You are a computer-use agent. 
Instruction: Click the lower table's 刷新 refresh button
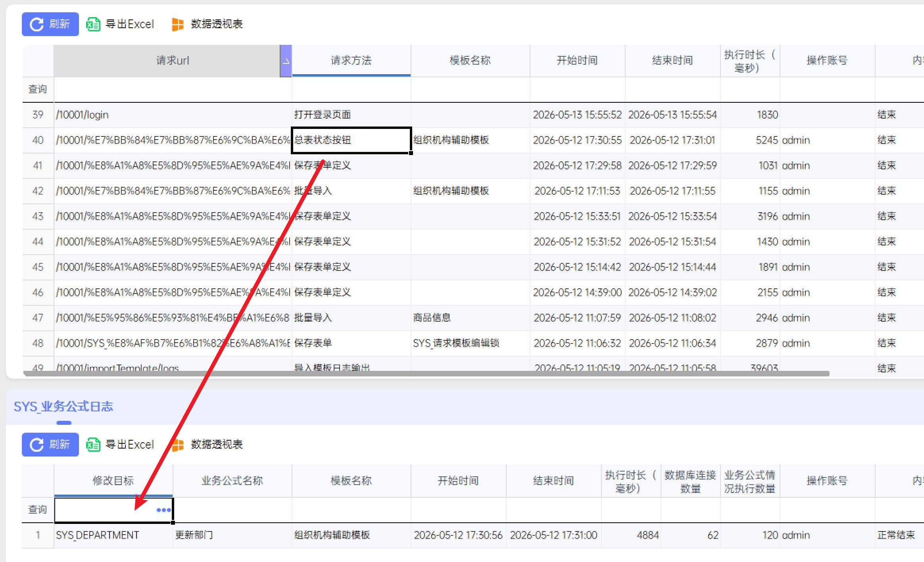click(x=50, y=445)
